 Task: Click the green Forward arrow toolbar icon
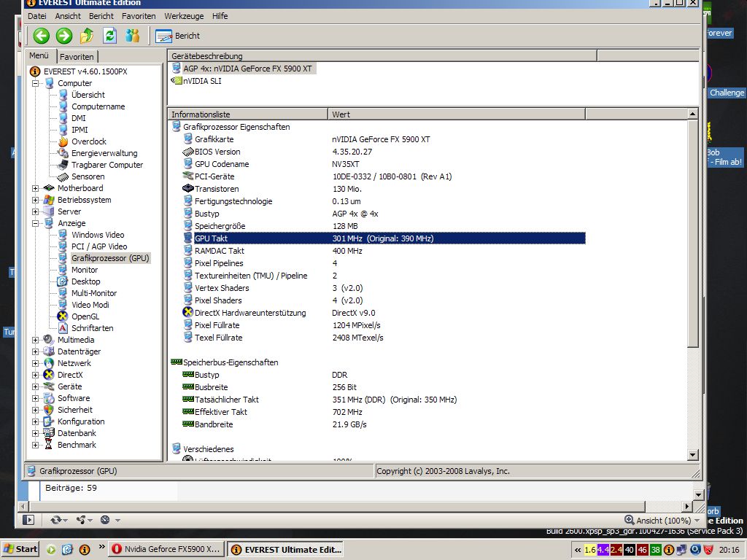[x=64, y=36]
